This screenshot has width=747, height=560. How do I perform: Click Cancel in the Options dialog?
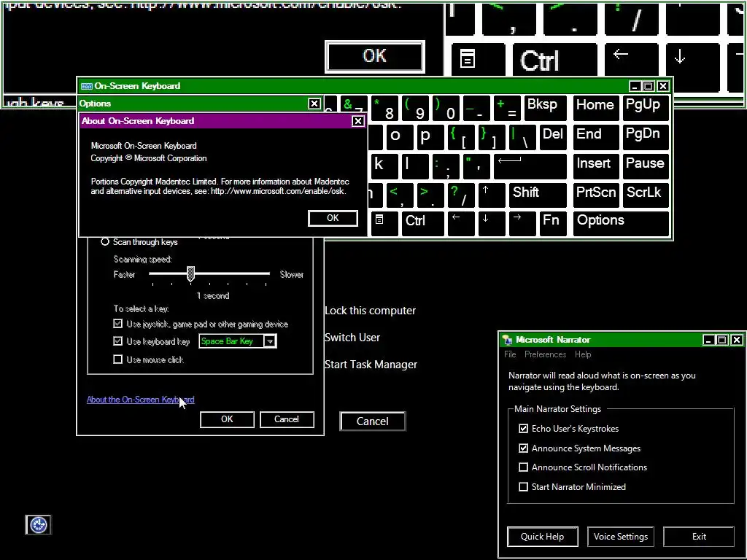286,419
